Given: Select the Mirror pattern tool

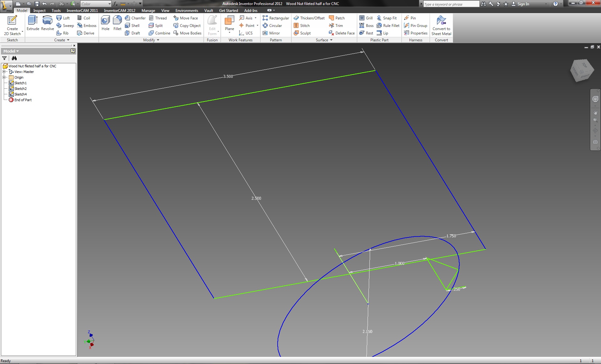Looking at the screenshot, I should [271, 33].
